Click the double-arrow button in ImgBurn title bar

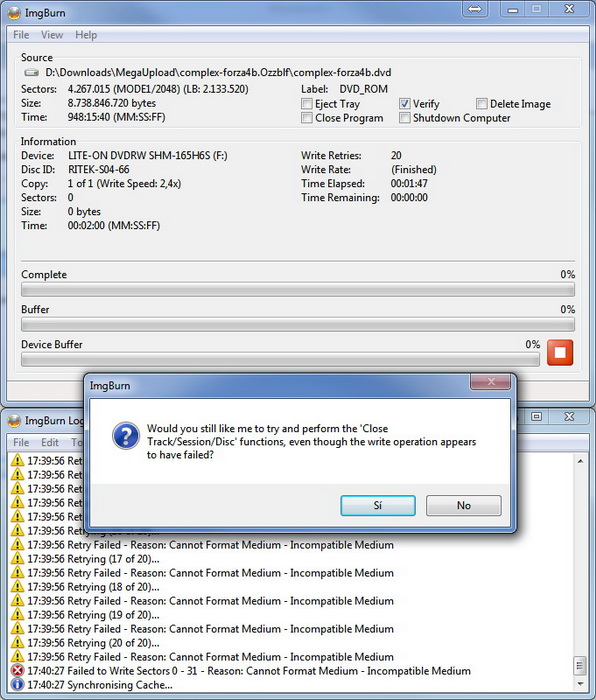[475, 9]
